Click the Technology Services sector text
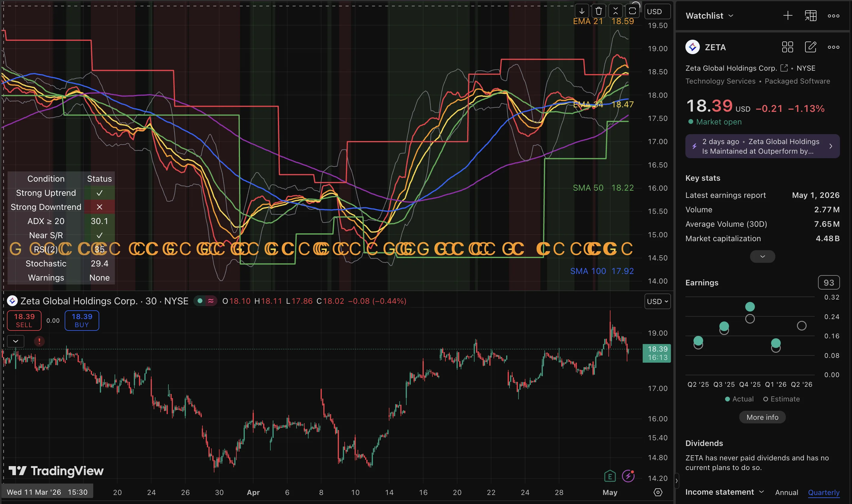 (x=720, y=81)
